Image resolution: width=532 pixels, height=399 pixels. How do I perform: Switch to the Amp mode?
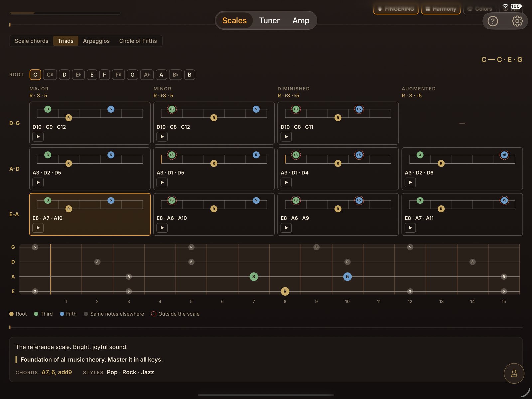tap(301, 21)
